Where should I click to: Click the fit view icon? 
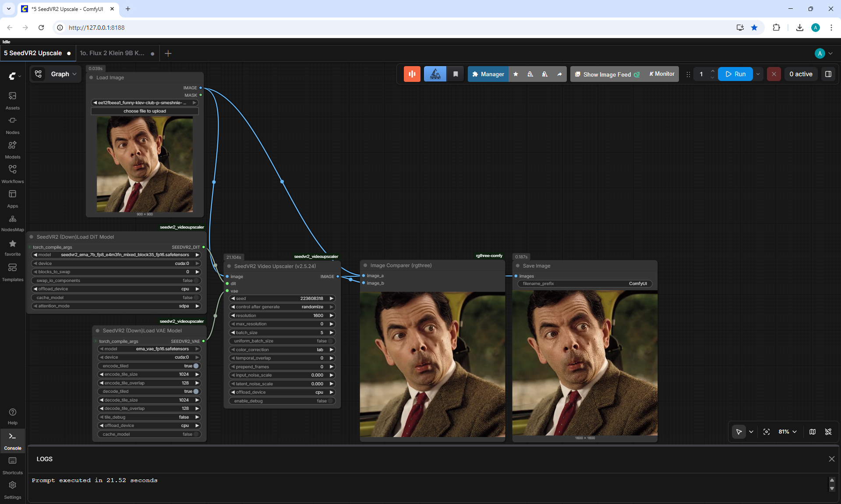767,432
